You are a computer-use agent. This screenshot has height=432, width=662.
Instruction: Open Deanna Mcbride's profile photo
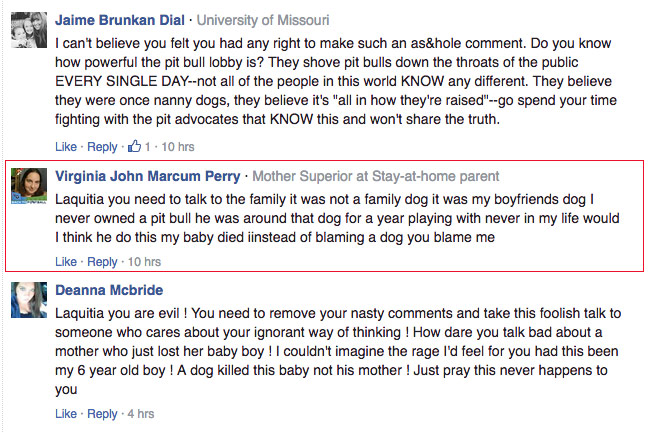[x=29, y=300]
